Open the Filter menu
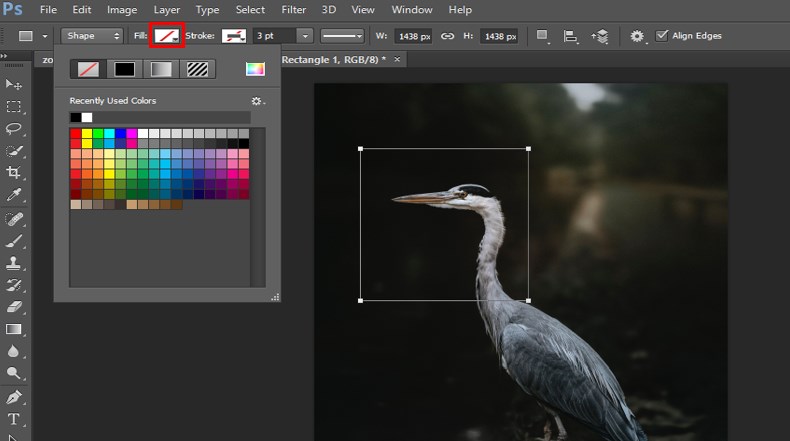Screen dimensions: 790x441 click(294, 10)
